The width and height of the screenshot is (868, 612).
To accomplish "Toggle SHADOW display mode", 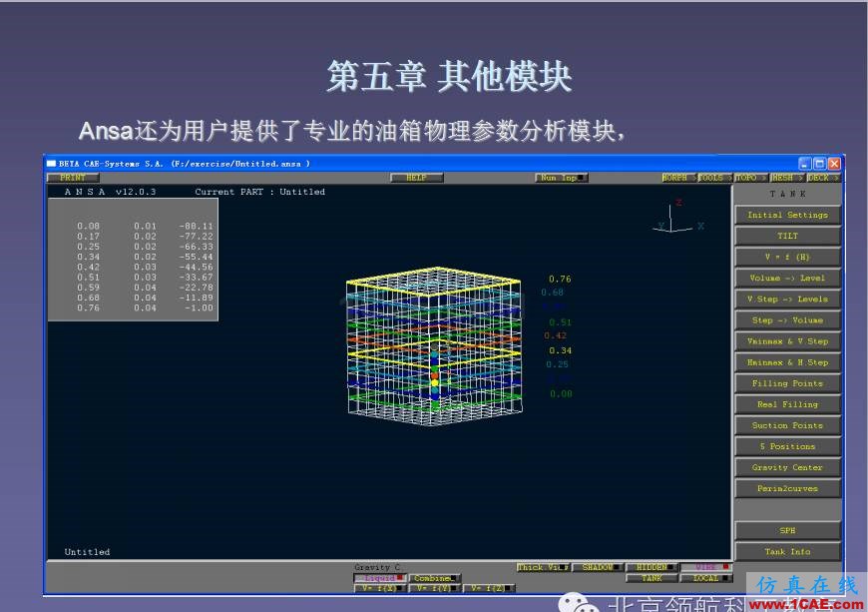I will 598,567.
